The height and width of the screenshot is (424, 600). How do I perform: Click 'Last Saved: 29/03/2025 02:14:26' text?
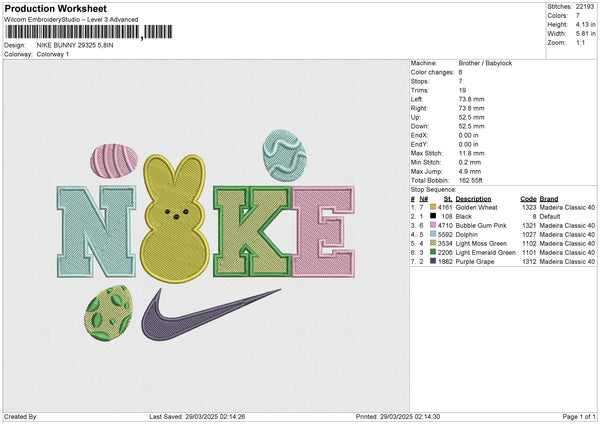click(197, 416)
